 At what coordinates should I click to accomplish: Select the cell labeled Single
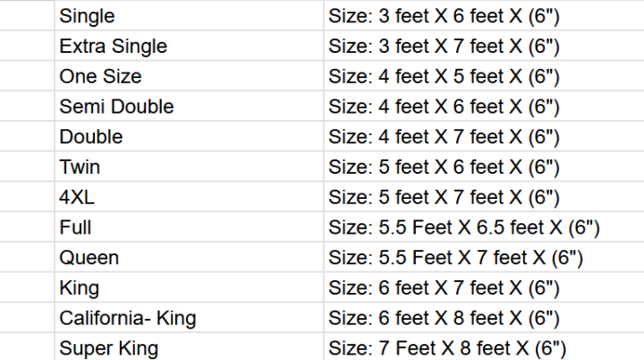189,15
